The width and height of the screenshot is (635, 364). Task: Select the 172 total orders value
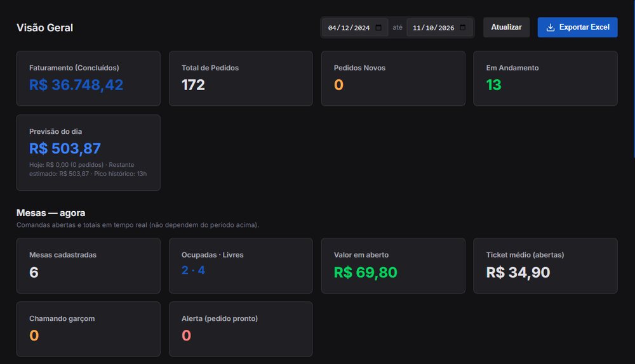pos(193,85)
